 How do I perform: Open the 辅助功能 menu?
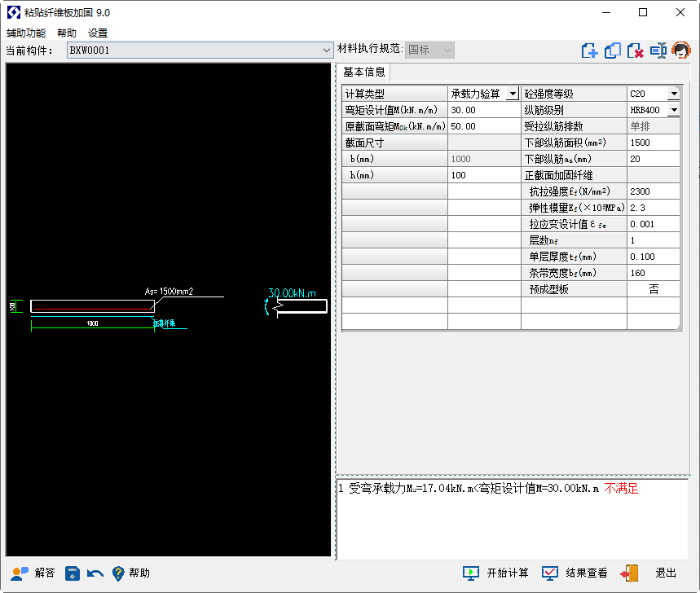(26, 33)
